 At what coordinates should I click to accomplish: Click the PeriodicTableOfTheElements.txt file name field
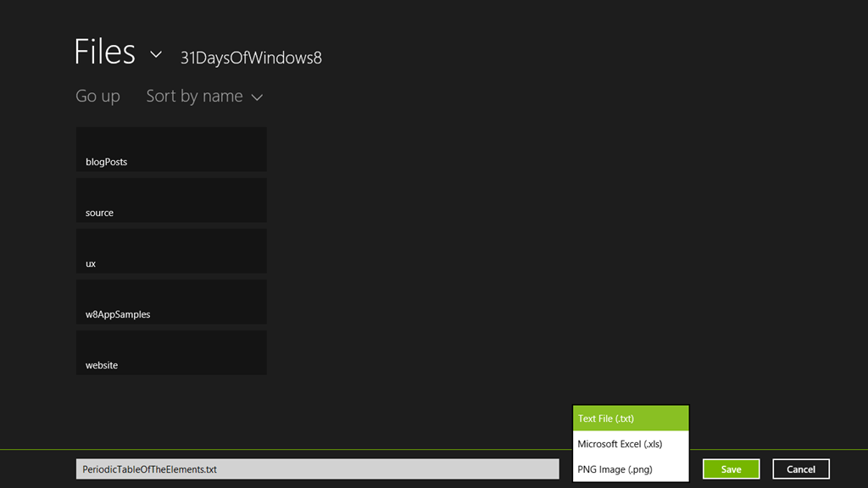click(x=149, y=469)
